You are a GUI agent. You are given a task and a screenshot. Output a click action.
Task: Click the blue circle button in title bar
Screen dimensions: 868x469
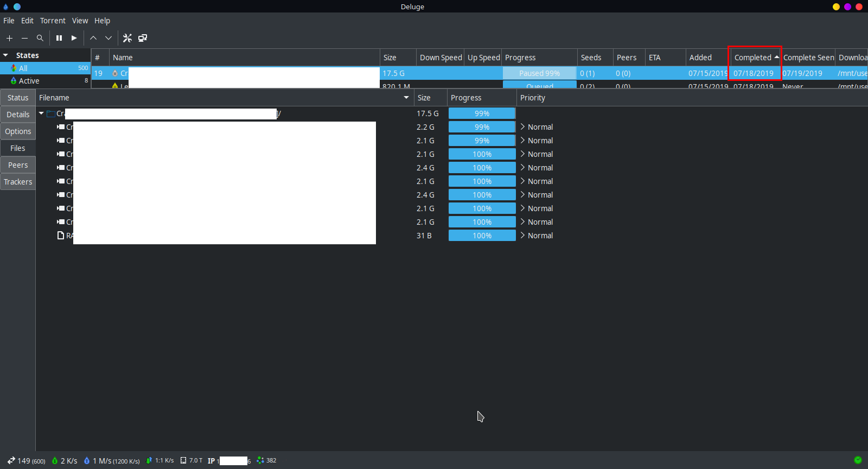click(x=17, y=7)
